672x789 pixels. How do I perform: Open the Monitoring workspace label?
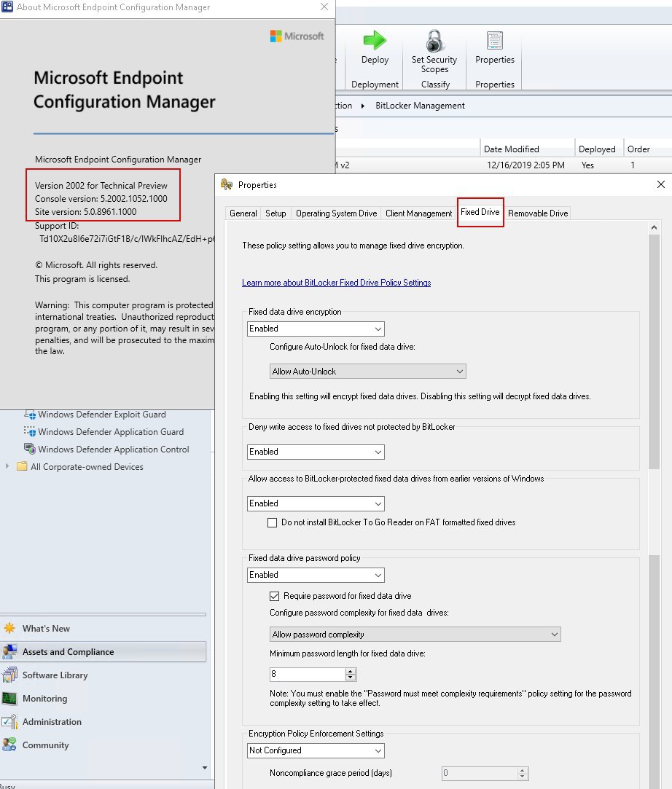click(x=44, y=699)
